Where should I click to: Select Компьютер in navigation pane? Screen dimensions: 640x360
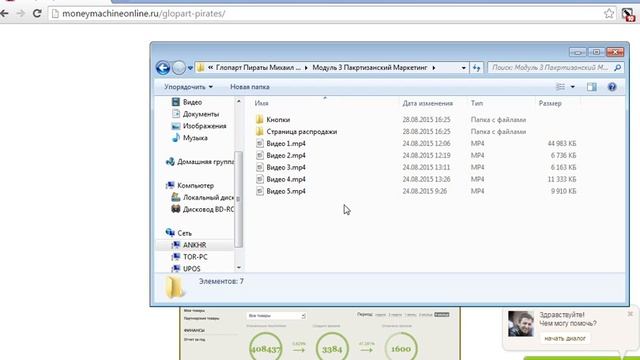190,185
